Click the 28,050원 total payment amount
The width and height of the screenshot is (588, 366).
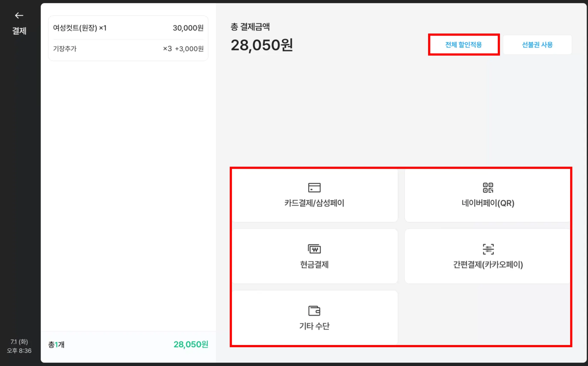click(x=262, y=45)
